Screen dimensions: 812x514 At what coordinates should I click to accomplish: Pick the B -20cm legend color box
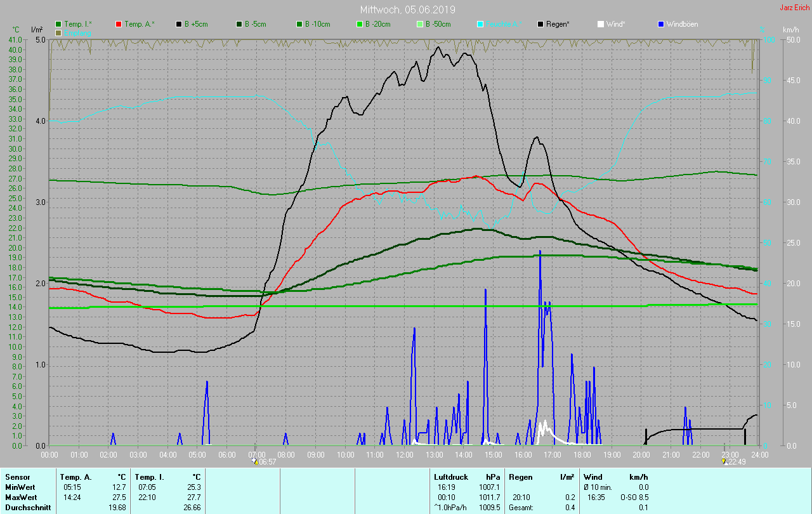360,24
